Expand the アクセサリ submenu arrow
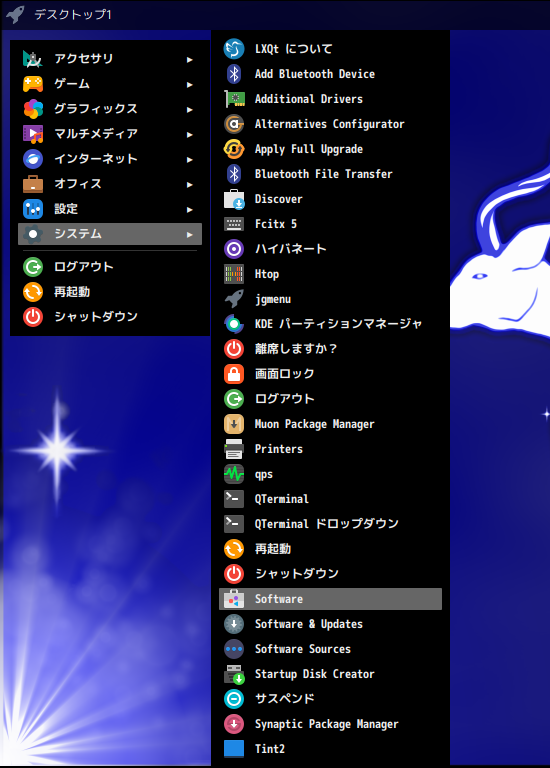Viewport: 550px width, 768px height. click(190, 59)
